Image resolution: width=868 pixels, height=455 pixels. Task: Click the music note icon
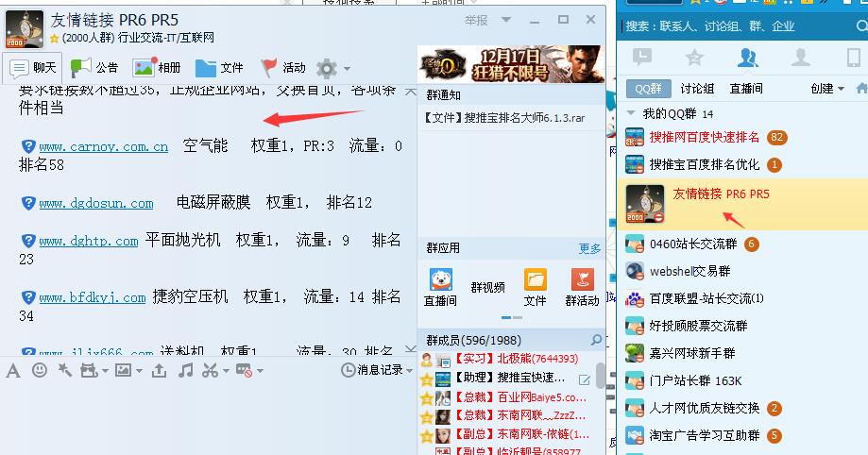pos(185,370)
